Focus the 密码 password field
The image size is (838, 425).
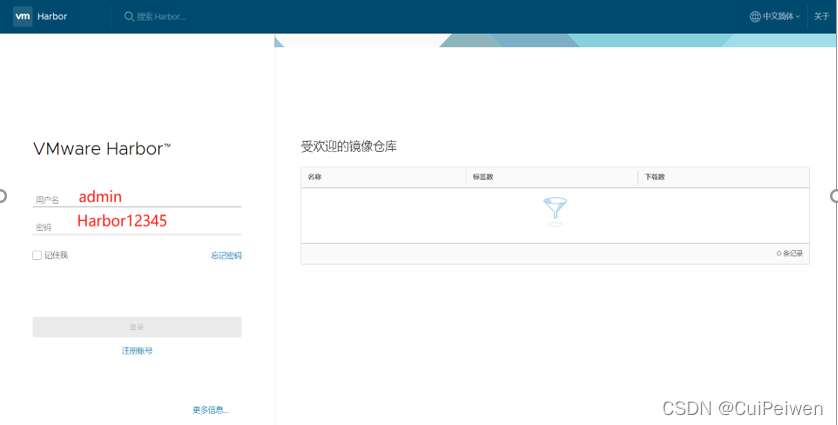point(137,225)
